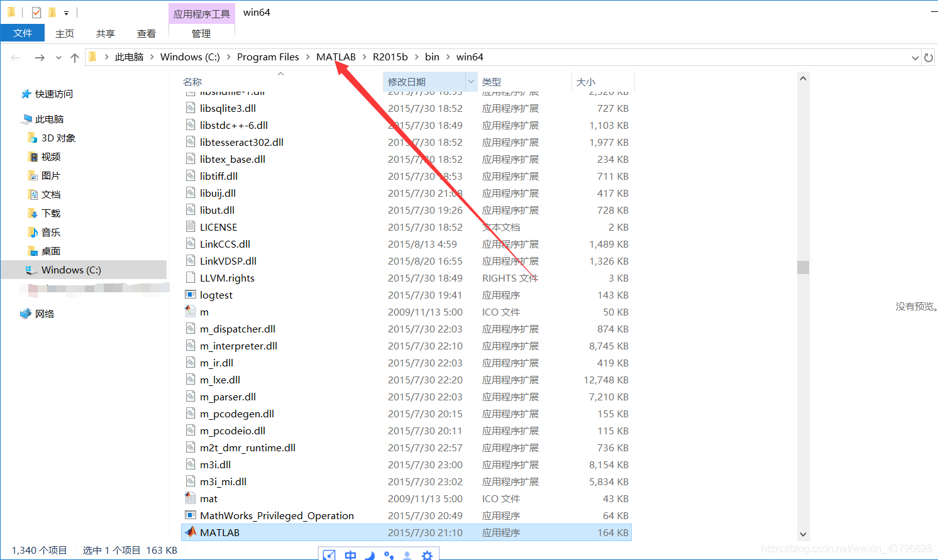Go up one folder level arrow
Image resolution: width=938 pixels, height=560 pixels.
point(75,57)
